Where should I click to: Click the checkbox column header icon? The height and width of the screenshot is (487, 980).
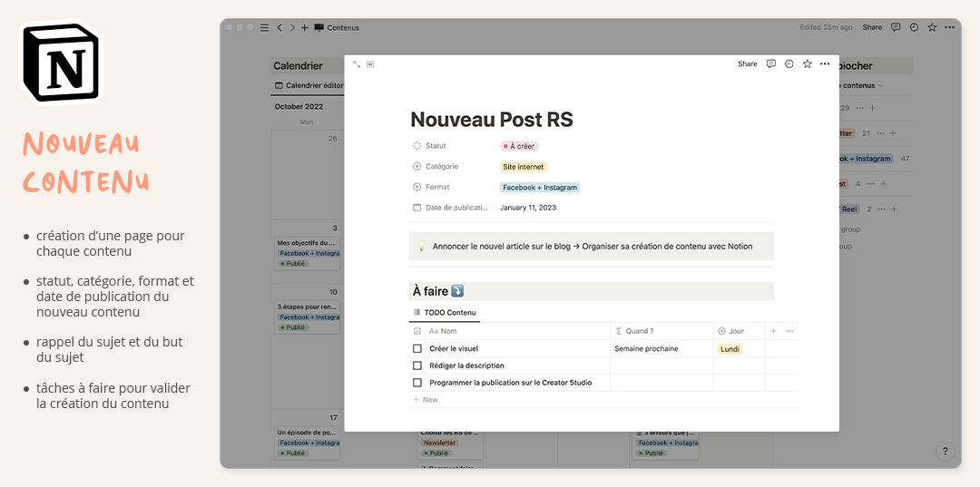tap(416, 331)
